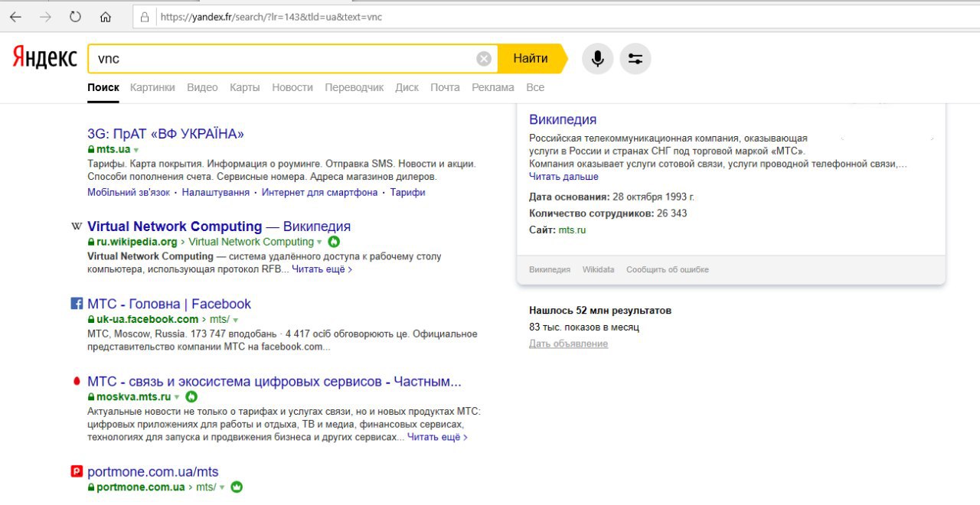Click the Facebook favicon next to МТС - Головна

pos(77,304)
